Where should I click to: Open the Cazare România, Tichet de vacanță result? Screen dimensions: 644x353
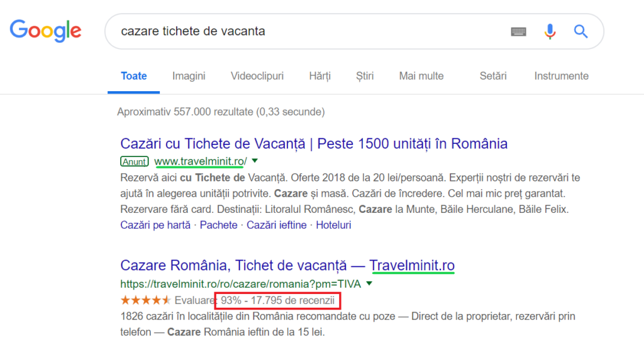287,265
